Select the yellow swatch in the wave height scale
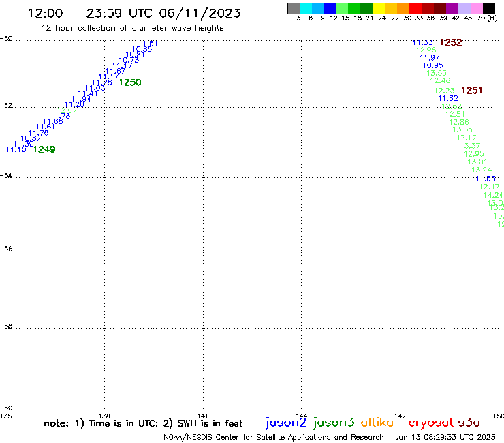This screenshot has width=504, height=443. pyautogui.click(x=378, y=8)
